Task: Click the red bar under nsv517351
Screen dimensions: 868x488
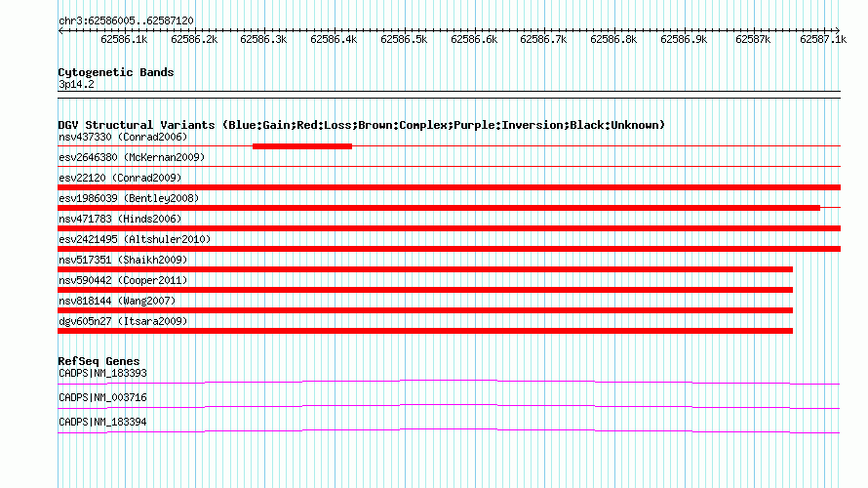Action: click(x=425, y=269)
